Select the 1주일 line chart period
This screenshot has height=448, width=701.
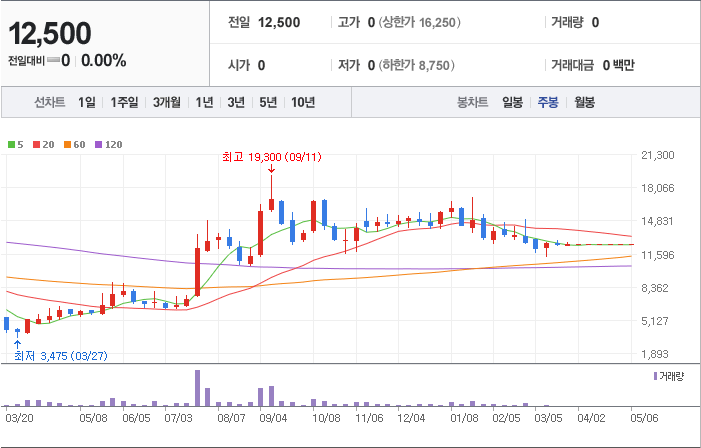coord(124,102)
